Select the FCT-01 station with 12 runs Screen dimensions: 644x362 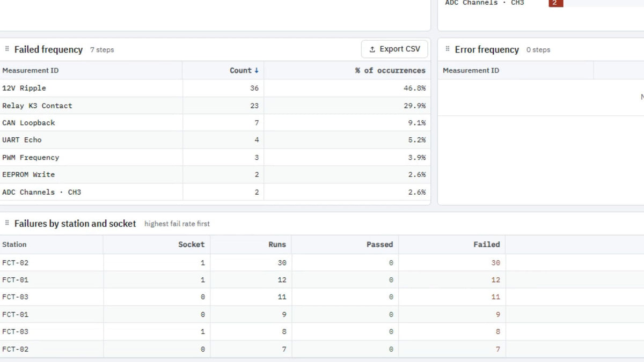pos(16,280)
